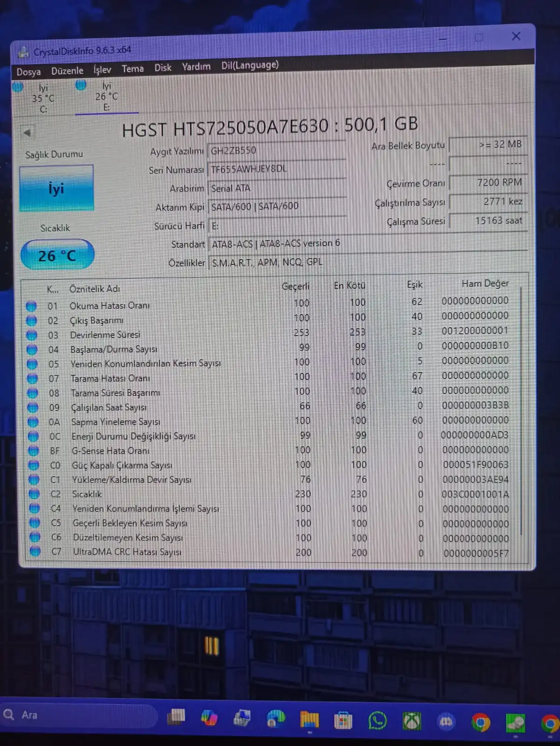Click the Eşik column header

pyautogui.click(x=415, y=284)
